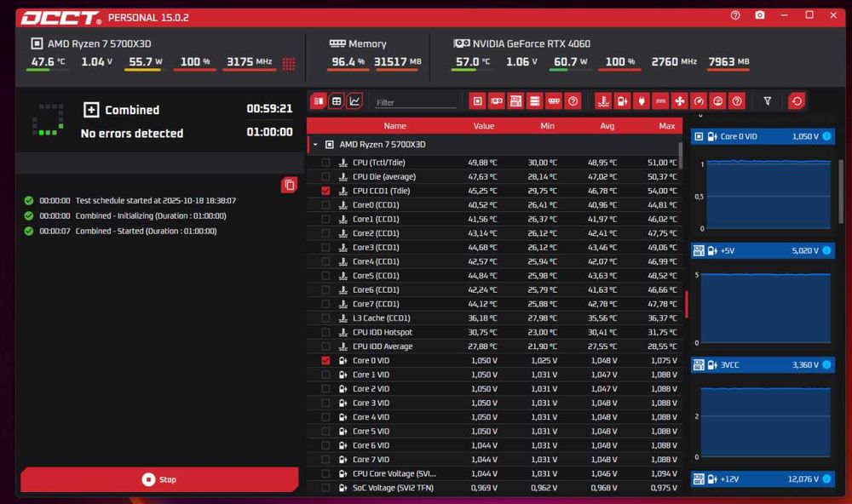Uncheck the CPU CCD1 (Tdie) checkbox
The image size is (852, 504).
point(325,191)
